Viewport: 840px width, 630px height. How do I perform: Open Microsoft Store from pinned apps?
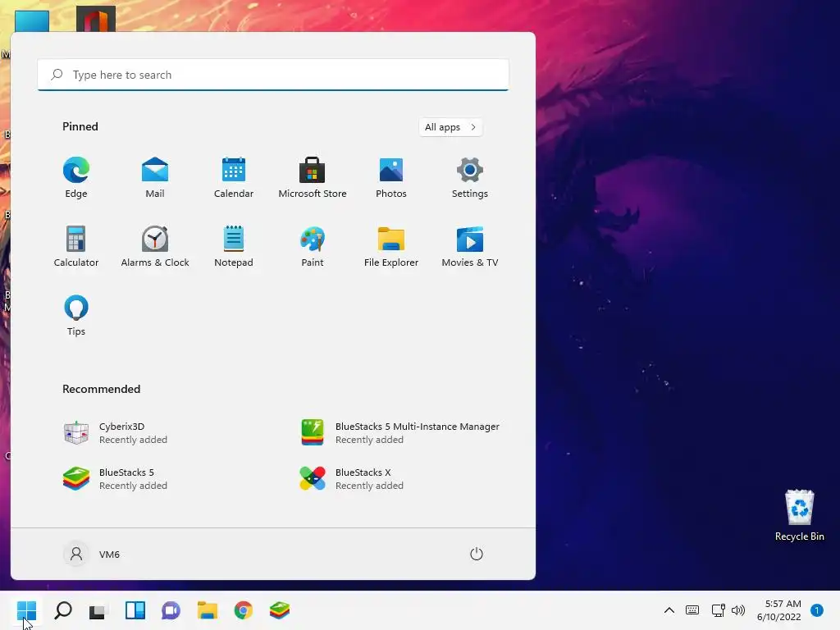tap(313, 178)
